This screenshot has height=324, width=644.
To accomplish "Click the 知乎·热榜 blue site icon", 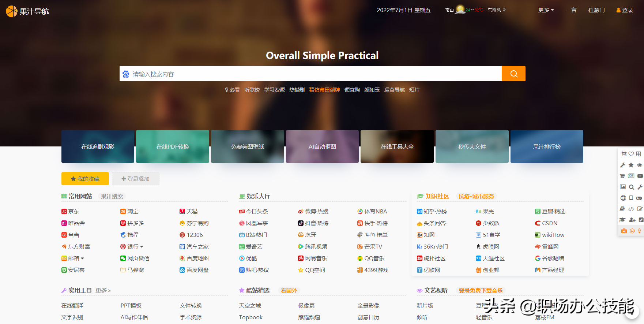I will tap(419, 212).
